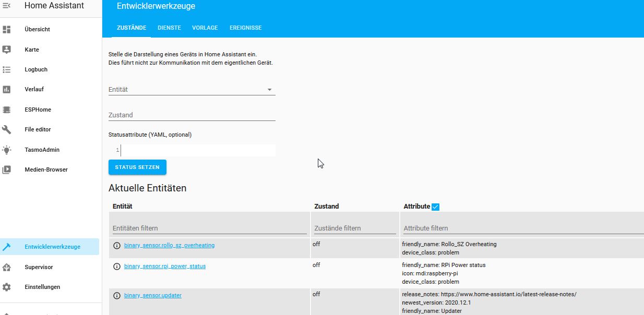
Task: Focus the Zustände filtern field
Action: pos(355,228)
